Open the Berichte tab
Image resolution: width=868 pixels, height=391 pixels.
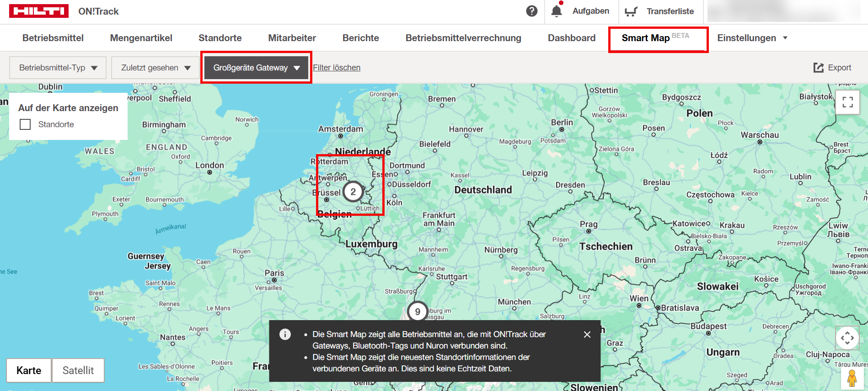pos(360,38)
